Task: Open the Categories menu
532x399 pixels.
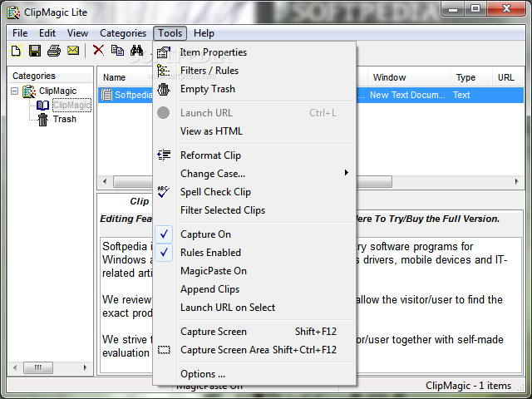Action: [123, 33]
